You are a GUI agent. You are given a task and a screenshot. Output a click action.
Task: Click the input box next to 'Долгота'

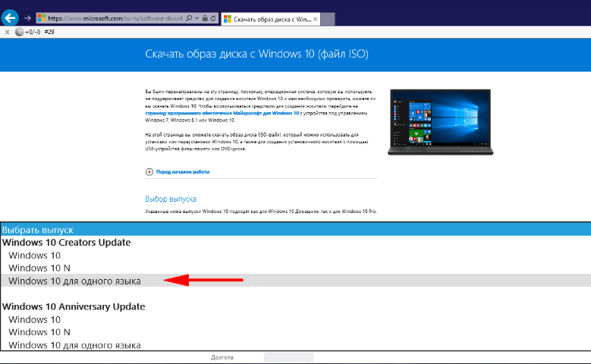pos(288,357)
